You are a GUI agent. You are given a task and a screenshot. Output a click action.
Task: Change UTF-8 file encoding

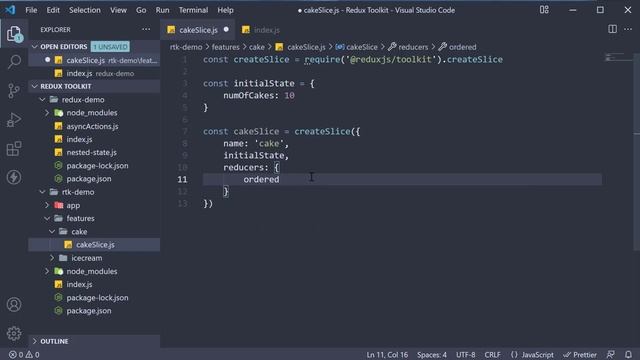pos(465,354)
